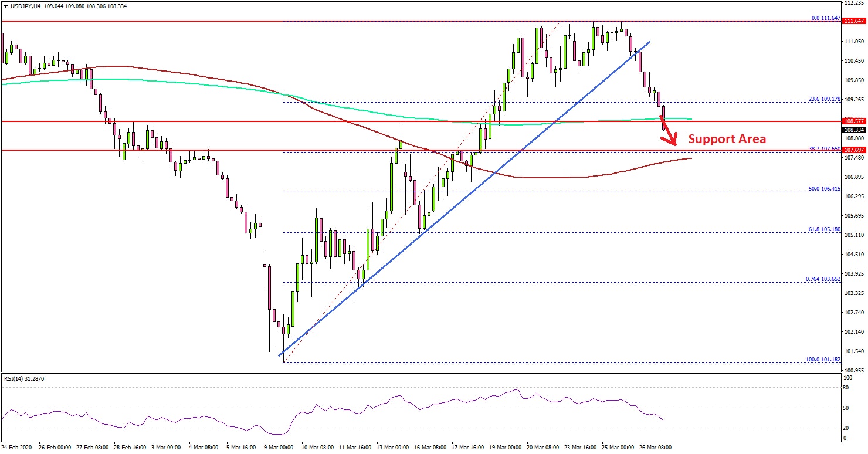Click the 26 Mar 08:00 time label

click(654, 447)
